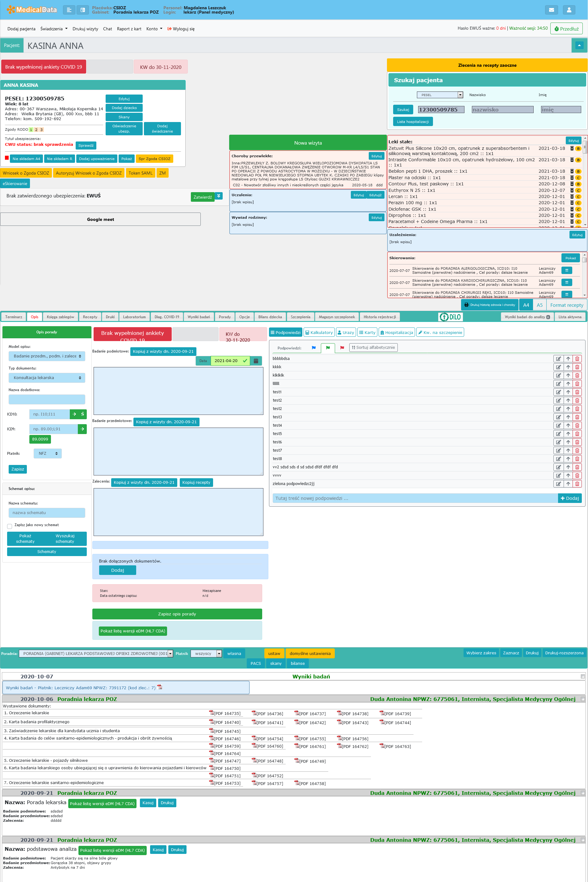Check 'Zapisz jako nowy schemat' checkbox
Screen dimensions: 588x882
(10, 526)
